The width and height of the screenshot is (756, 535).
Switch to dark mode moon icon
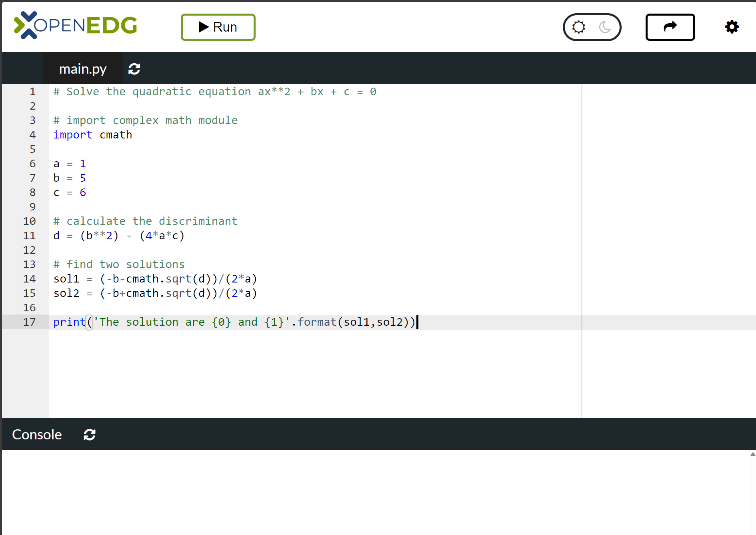(x=605, y=27)
